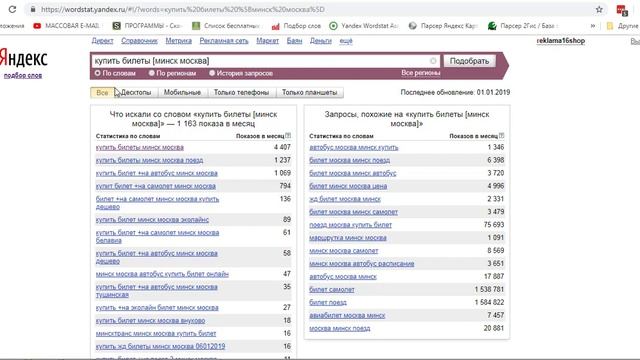This screenshot has width=640, height=360.
Task: Click the подбор слов link under logo
Action: (23, 76)
